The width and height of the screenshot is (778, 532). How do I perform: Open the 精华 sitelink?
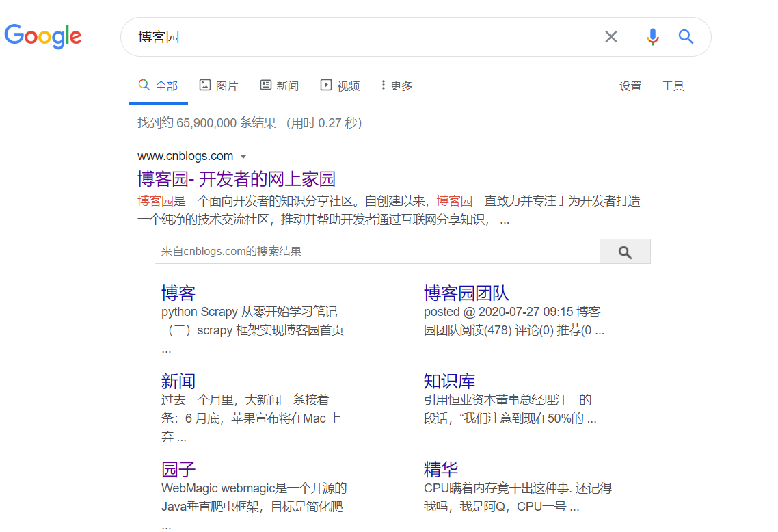[x=440, y=469]
